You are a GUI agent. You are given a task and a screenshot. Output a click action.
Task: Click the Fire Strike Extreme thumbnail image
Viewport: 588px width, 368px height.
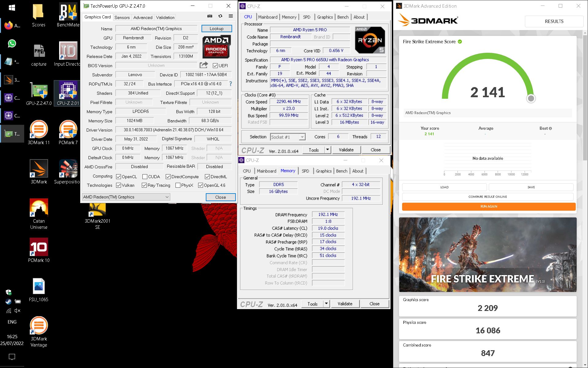(x=488, y=255)
